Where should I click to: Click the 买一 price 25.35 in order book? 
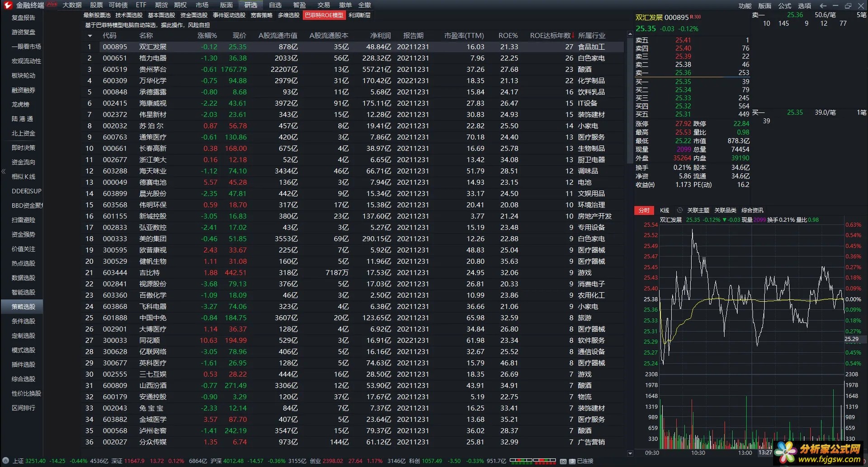coord(683,82)
